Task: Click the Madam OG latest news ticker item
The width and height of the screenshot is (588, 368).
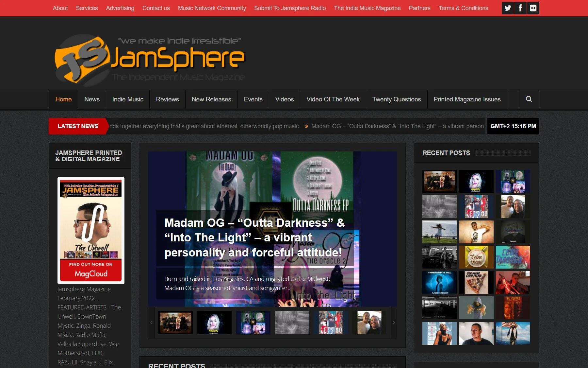Action: (x=397, y=126)
